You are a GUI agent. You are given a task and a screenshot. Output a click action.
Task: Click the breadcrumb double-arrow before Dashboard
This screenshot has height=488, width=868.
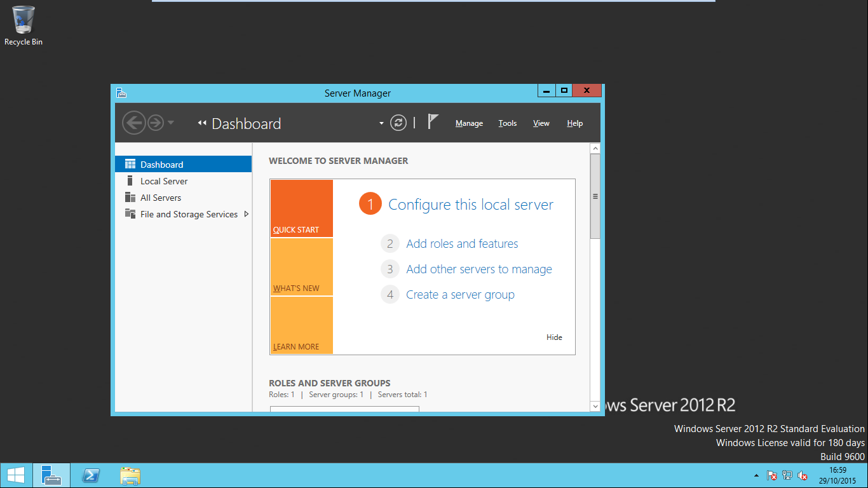pyautogui.click(x=202, y=123)
